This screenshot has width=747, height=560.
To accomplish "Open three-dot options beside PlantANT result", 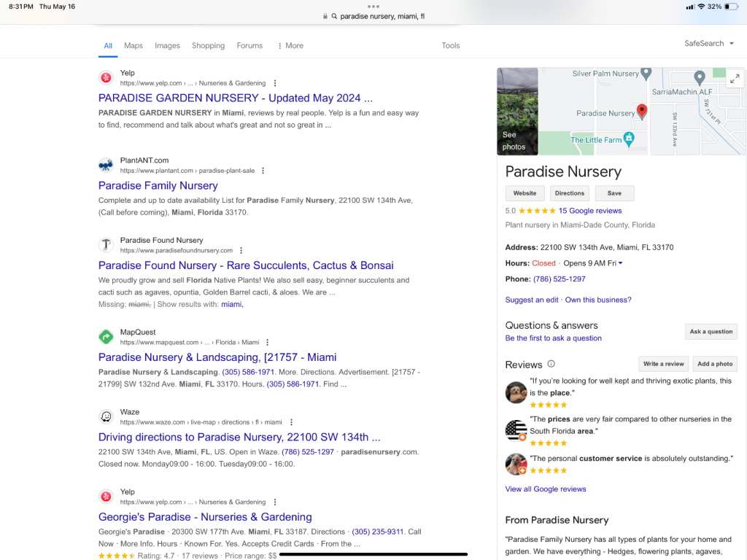I will [263, 171].
